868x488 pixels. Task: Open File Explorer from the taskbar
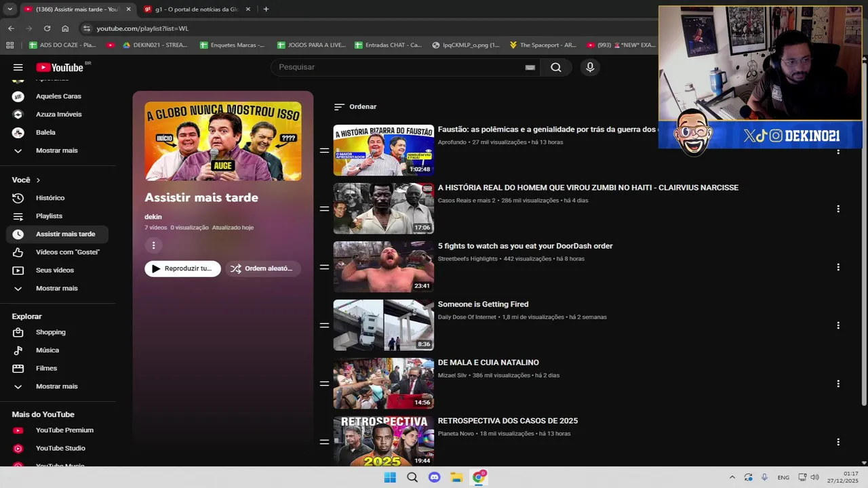click(x=456, y=477)
